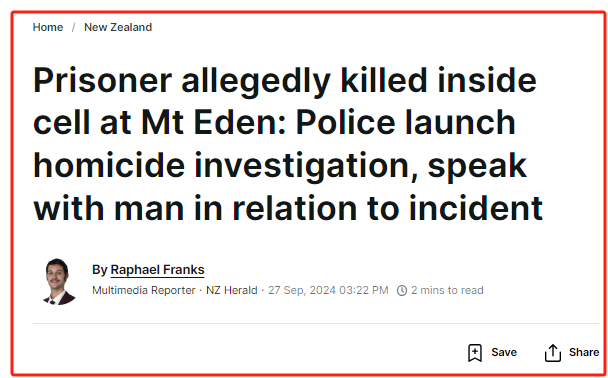Image resolution: width=608 pixels, height=378 pixels.
Task: Click the NZ Herald publication name
Action: [231, 290]
